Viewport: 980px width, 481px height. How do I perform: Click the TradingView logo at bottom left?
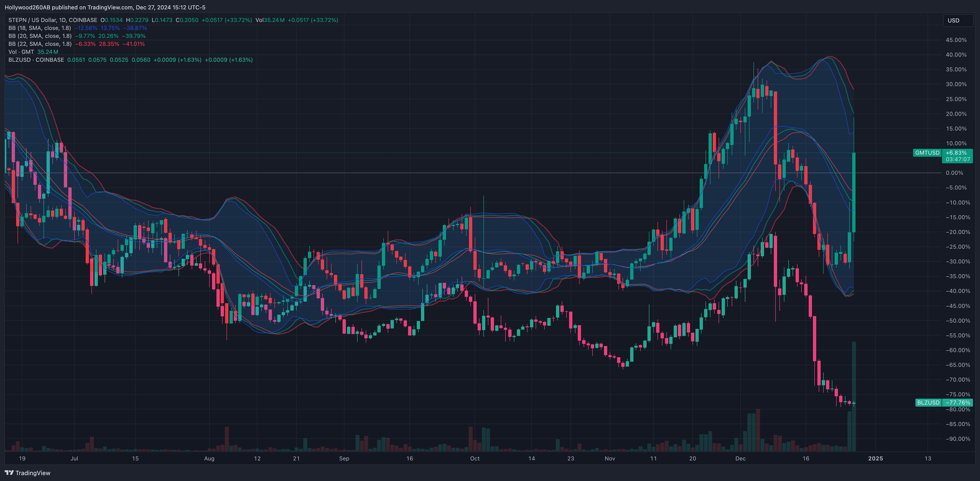point(27,473)
